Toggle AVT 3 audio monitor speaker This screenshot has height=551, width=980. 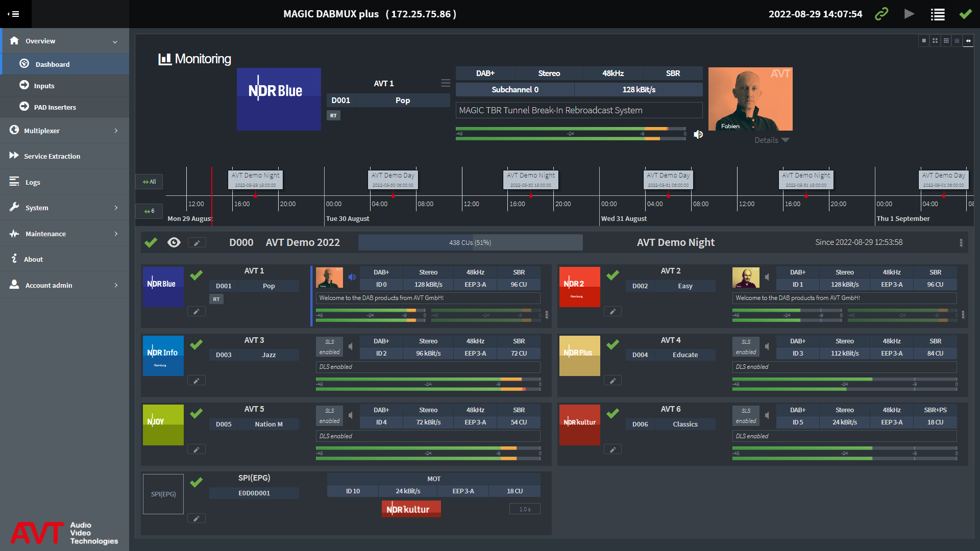(x=351, y=346)
